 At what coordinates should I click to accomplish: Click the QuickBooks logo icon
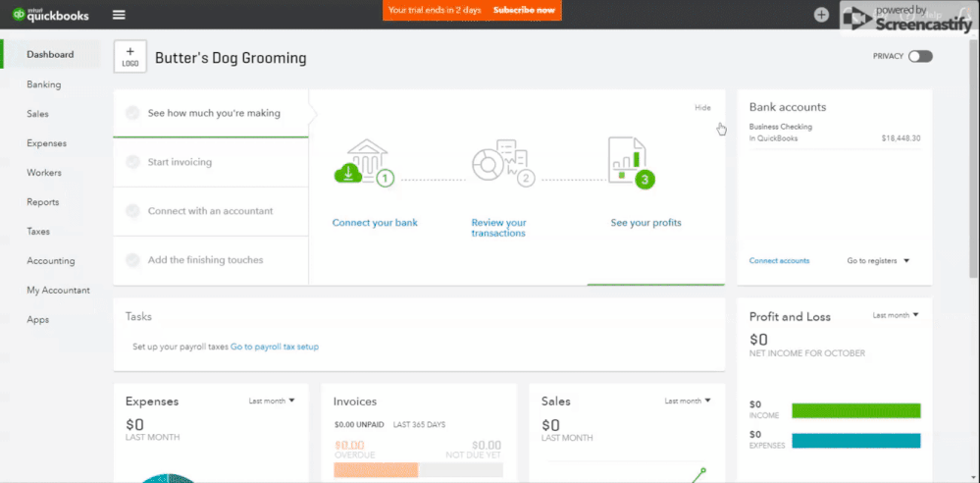coord(19,14)
